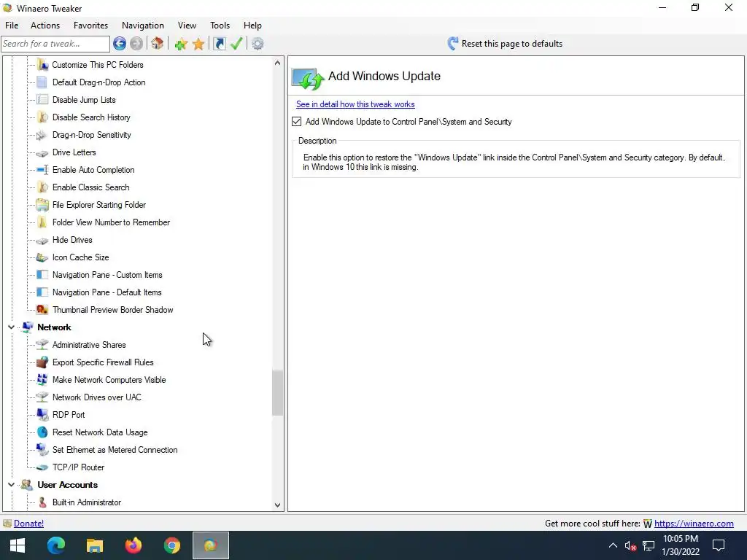The height and width of the screenshot is (560, 747).
Task: Click the Built-in Administrator person icon
Action: (x=42, y=502)
